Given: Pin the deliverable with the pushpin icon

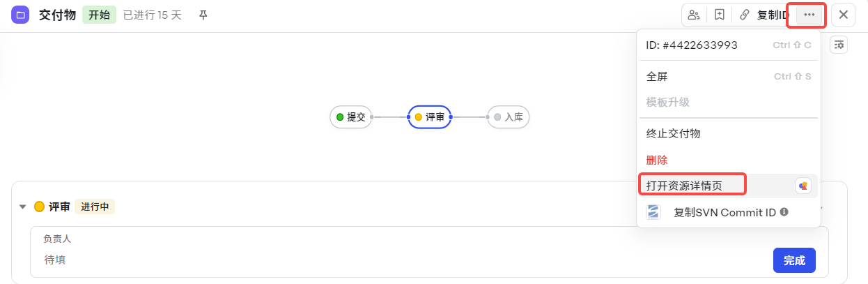Looking at the screenshot, I should [203, 15].
